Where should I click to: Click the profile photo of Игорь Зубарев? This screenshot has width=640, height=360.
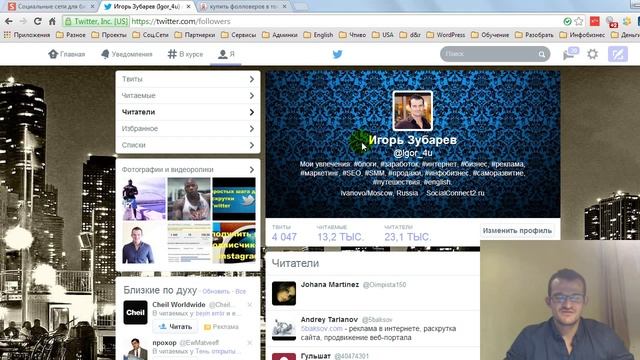[412, 111]
